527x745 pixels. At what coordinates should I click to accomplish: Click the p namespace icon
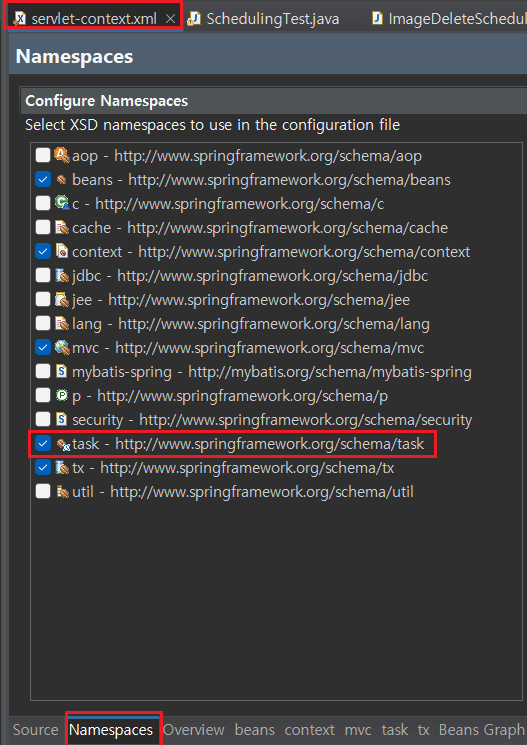[62, 395]
